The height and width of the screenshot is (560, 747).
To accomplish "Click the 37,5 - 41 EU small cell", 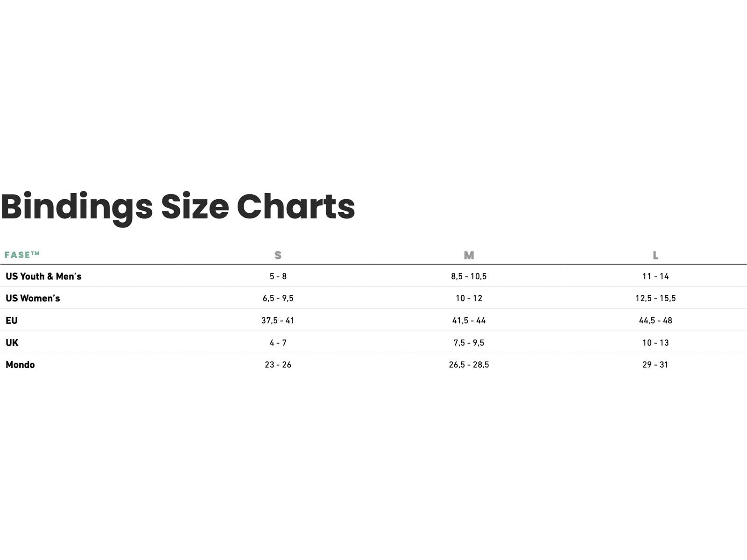I will coord(278,321).
